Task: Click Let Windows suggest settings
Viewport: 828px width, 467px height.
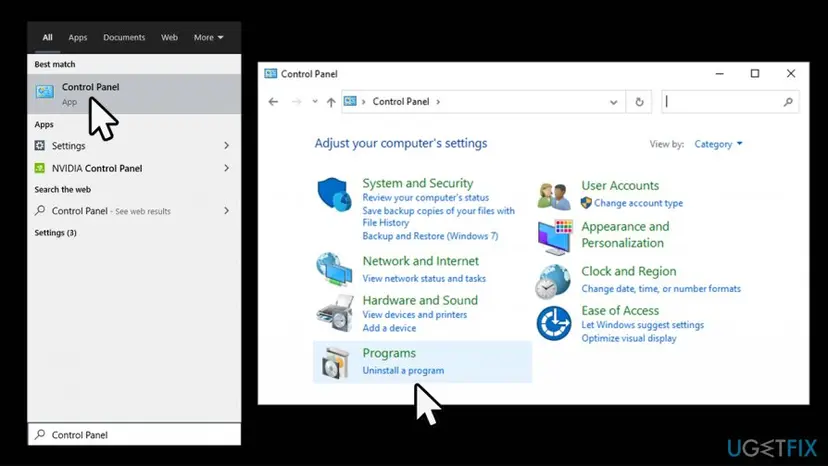Action: pos(643,325)
